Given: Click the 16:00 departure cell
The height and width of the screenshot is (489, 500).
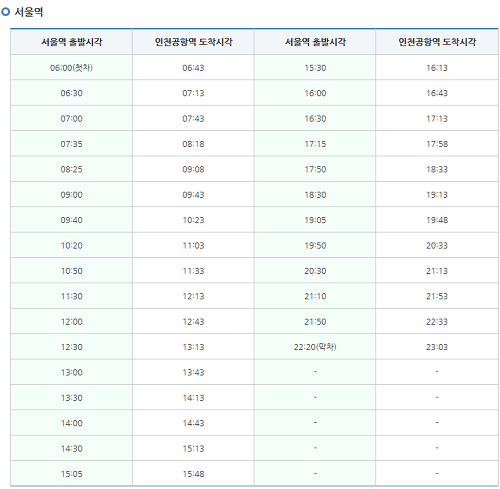Looking at the screenshot, I should point(315,93).
